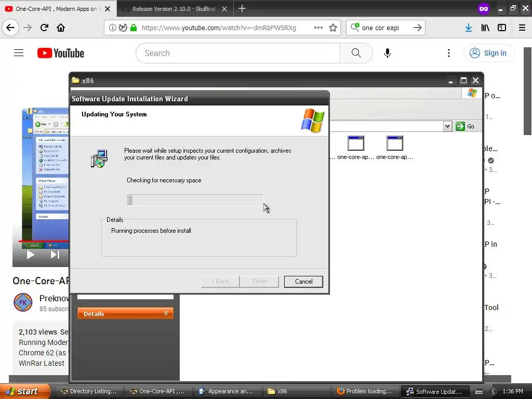Switch to Appearance taskbar item

pyautogui.click(x=227, y=391)
